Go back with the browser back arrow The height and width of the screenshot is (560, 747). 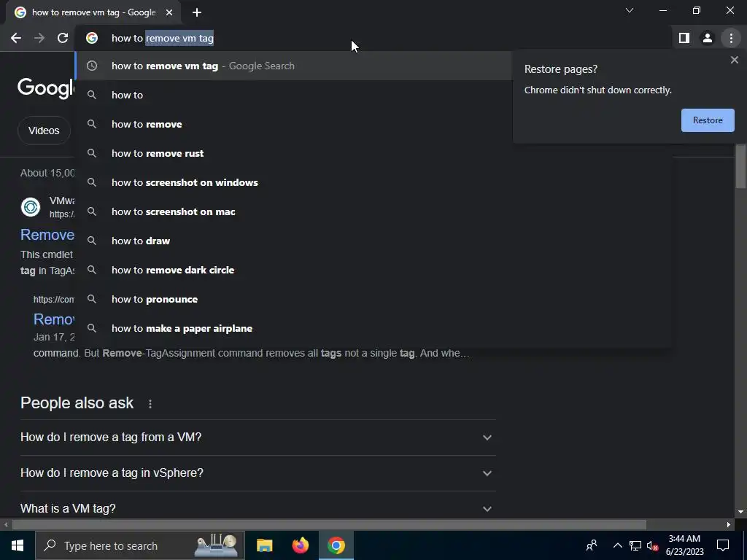[16, 38]
